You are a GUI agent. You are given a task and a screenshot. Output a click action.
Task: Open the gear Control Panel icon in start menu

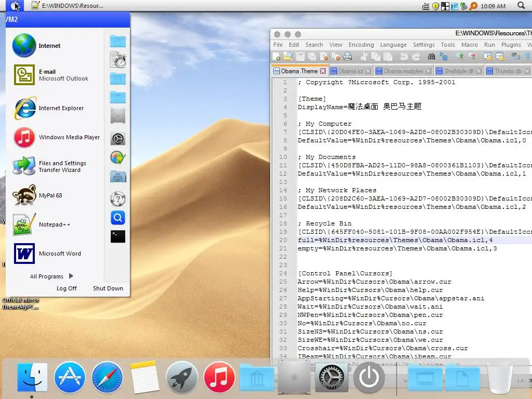pyautogui.click(x=118, y=139)
